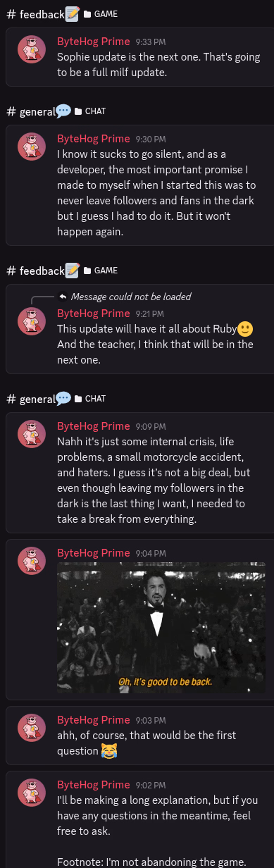Click the folder icon next to first GAME label

87,13
